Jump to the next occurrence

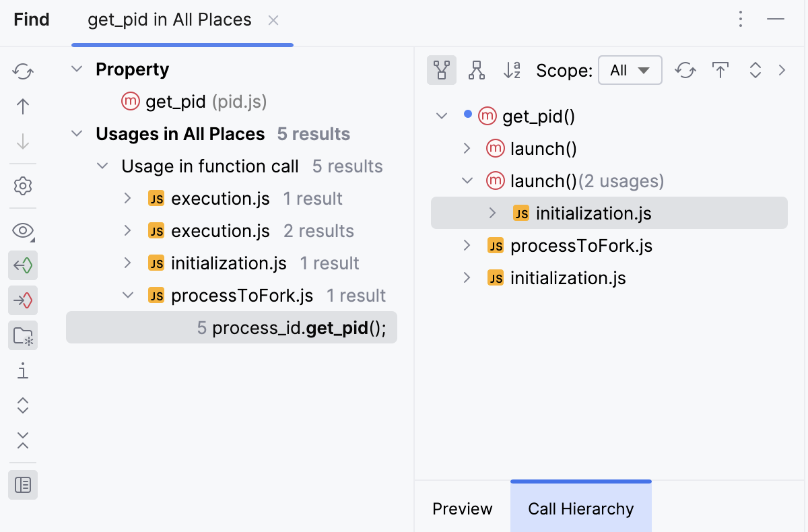point(23,142)
